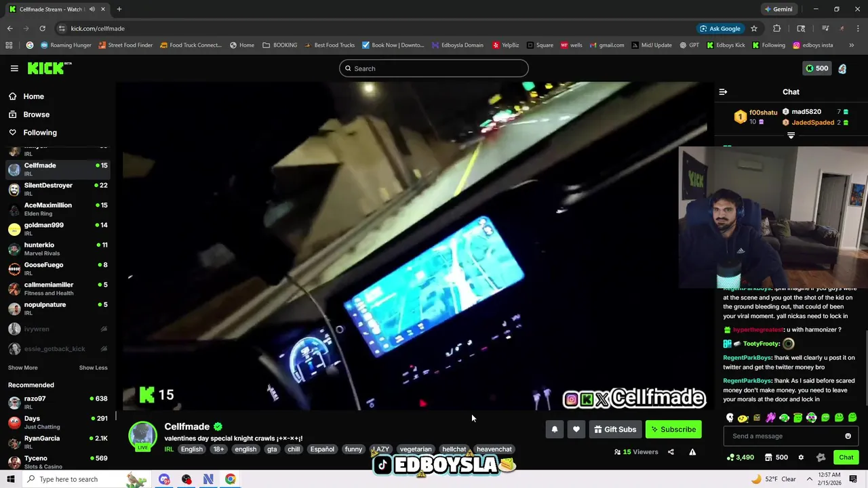Open chat settings gear icon

click(x=801, y=457)
